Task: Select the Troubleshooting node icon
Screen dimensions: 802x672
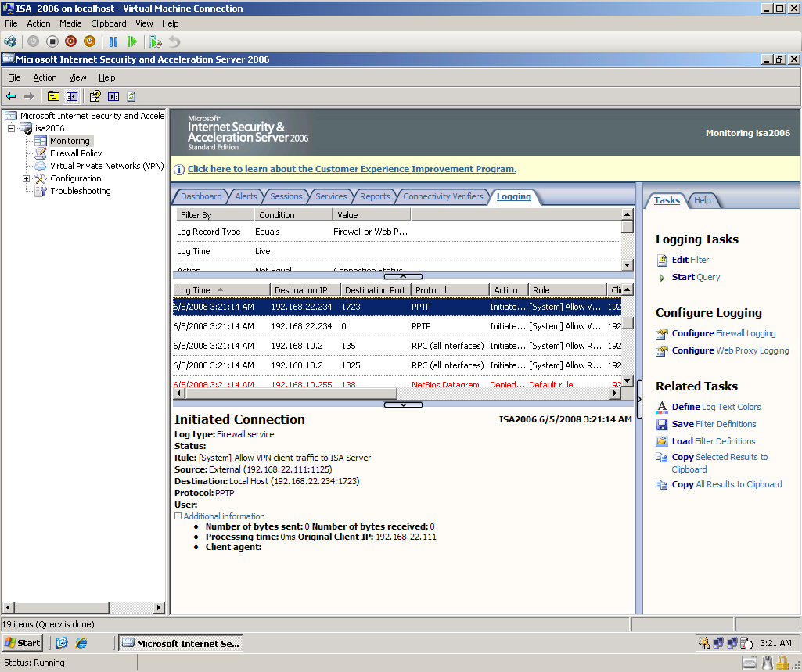Action: [41, 191]
